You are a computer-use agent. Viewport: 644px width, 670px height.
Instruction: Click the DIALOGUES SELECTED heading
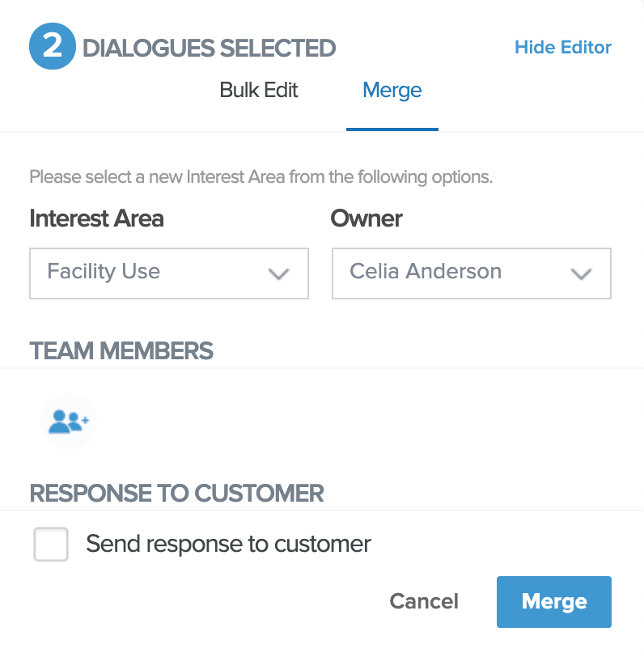[209, 48]
